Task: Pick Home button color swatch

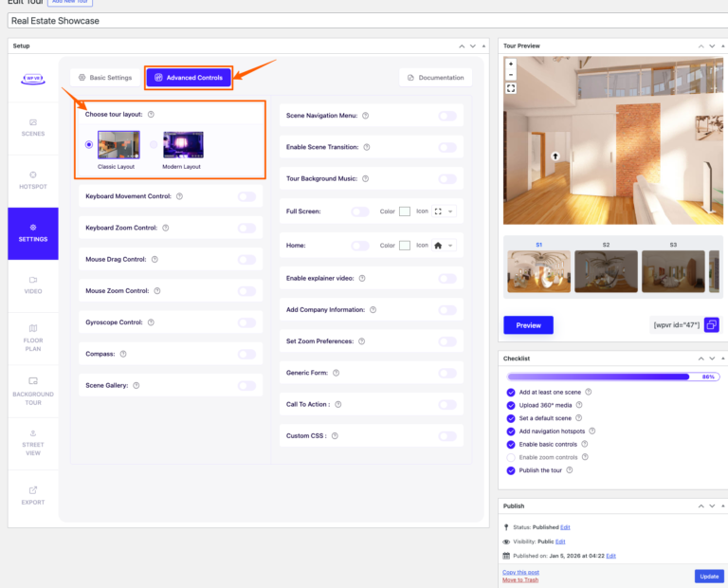Action: [x=405, y=246]
